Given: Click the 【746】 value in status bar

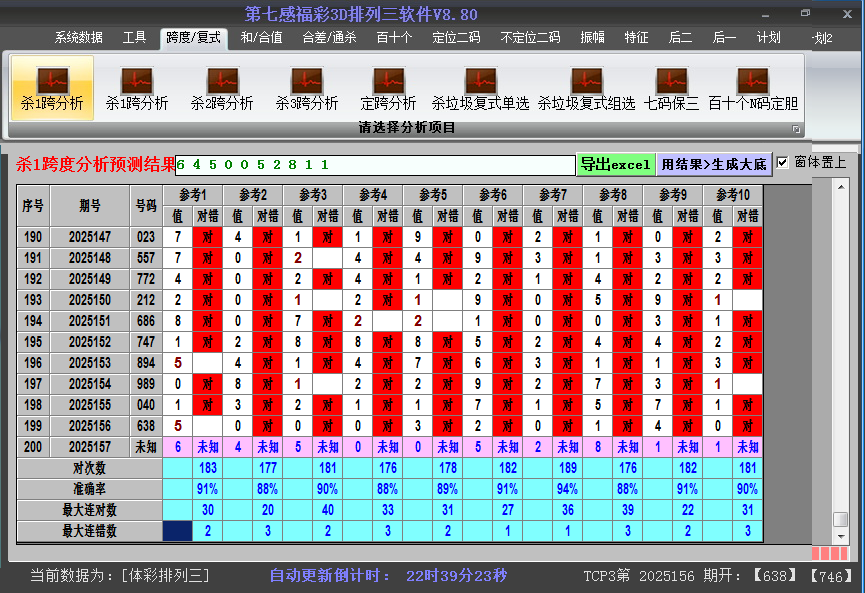Looking at the screenshot, I should [831, 576].
